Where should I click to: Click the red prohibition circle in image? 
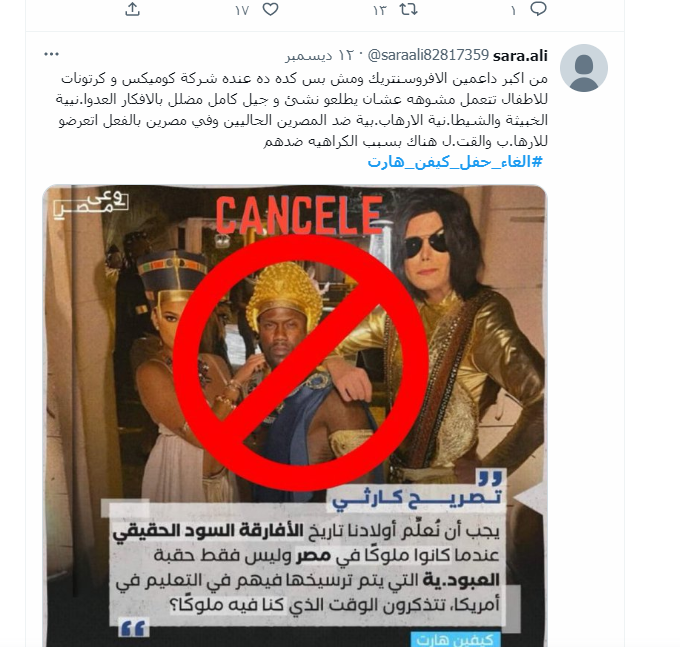(301, 363)
